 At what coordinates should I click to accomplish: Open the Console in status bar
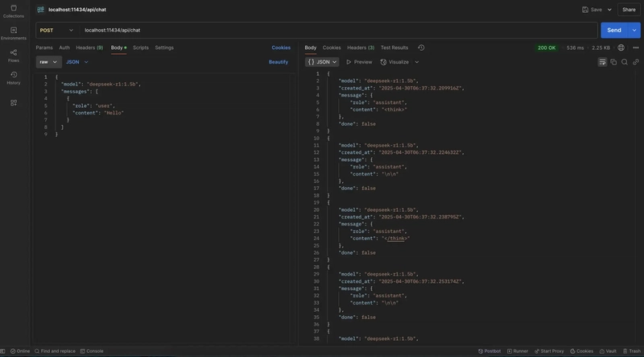click(x=92, y=351)
